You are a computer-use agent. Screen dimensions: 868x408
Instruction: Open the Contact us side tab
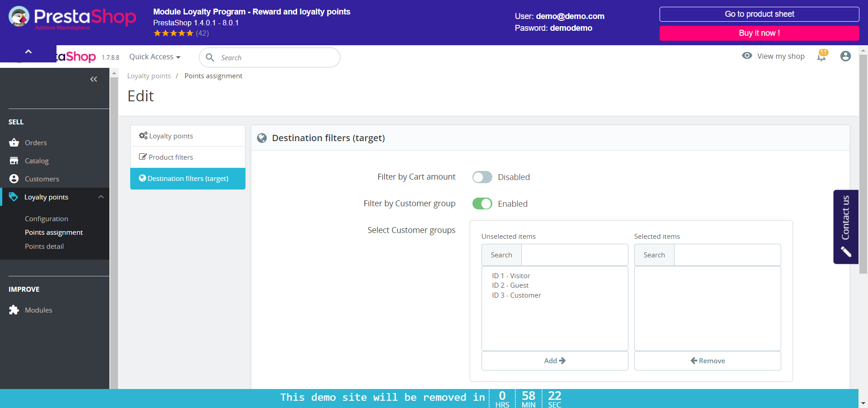click(846, 227)
